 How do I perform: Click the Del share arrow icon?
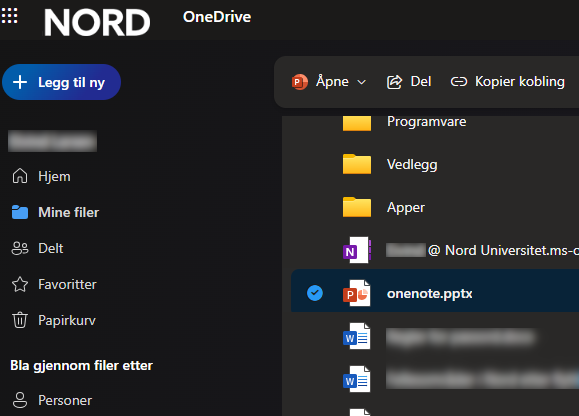click(x=394, y=82)
